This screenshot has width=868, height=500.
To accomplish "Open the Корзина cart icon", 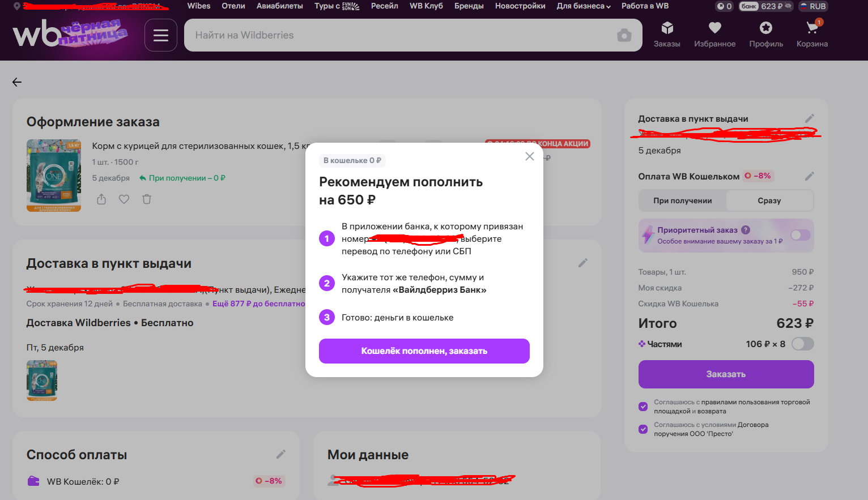I will pyautogui.click(x=812, y=28).
